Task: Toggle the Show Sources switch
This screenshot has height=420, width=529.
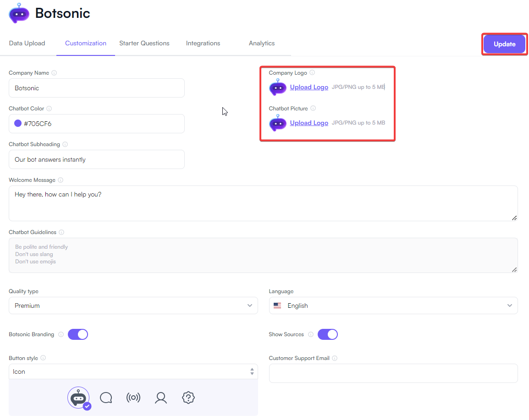Action: [x=328, y=334]
